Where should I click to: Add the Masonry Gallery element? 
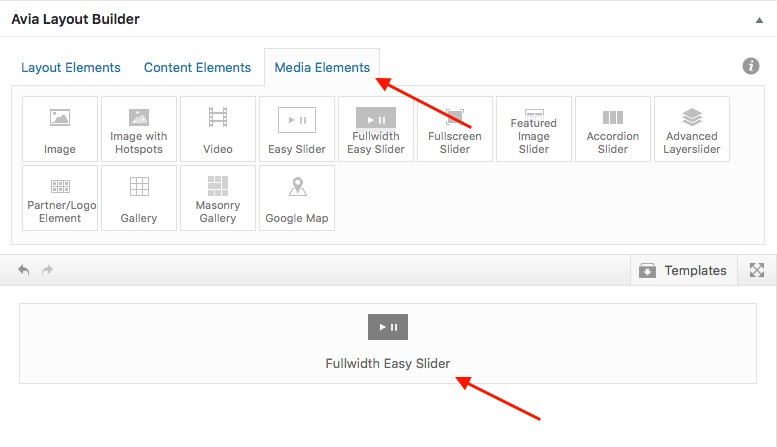(x=218, y=198)
